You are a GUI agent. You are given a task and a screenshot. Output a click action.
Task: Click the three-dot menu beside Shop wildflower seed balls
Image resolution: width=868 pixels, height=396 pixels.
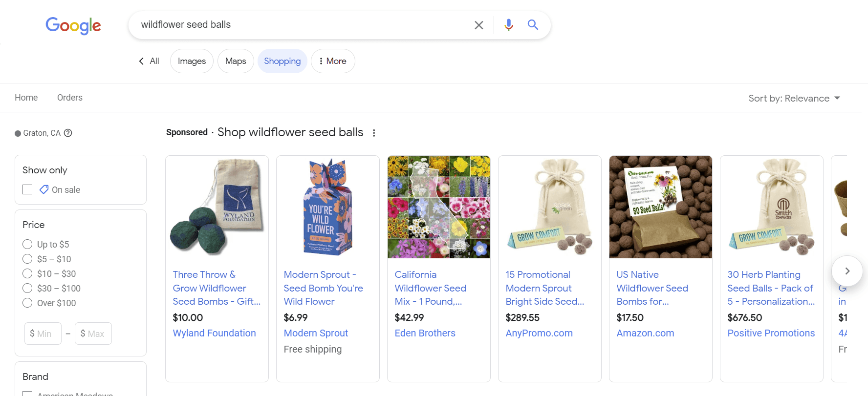pyautogui.click(x=374, y=132)
